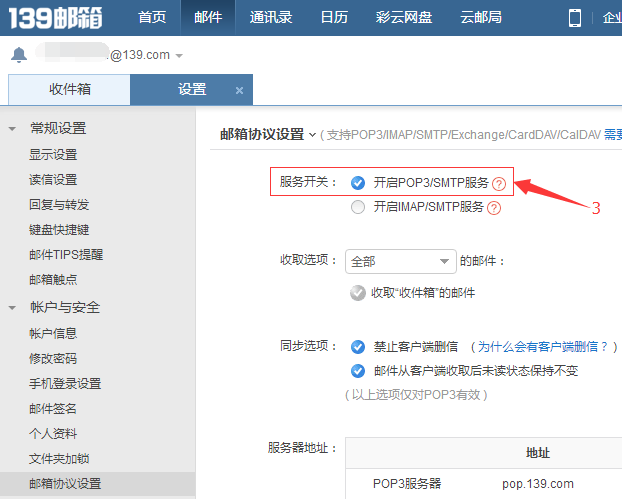The image size is (622, 499).
Task: Select 开启IMAP/SMTP服务 radio button
Action: 358,208
